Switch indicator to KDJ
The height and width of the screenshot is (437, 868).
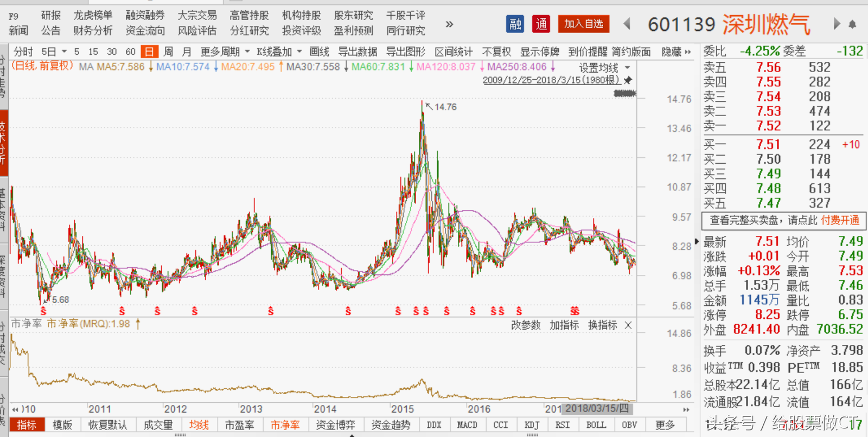pyautogui.click(x=532, y=425)
